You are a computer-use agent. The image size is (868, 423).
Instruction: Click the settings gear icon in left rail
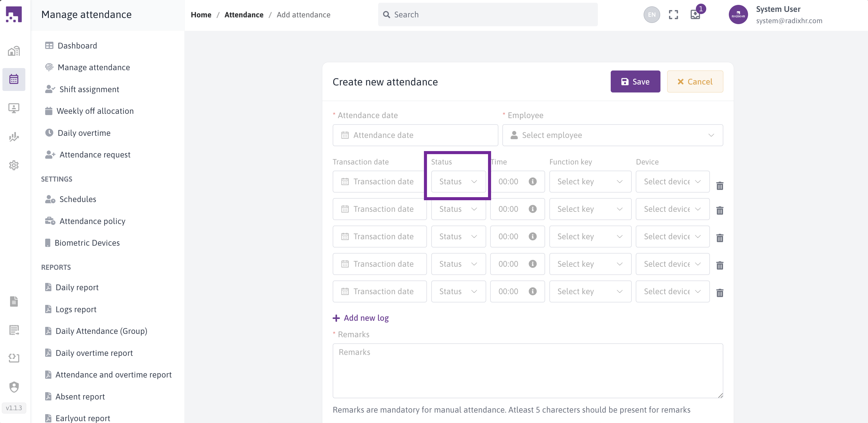[14, 165]
